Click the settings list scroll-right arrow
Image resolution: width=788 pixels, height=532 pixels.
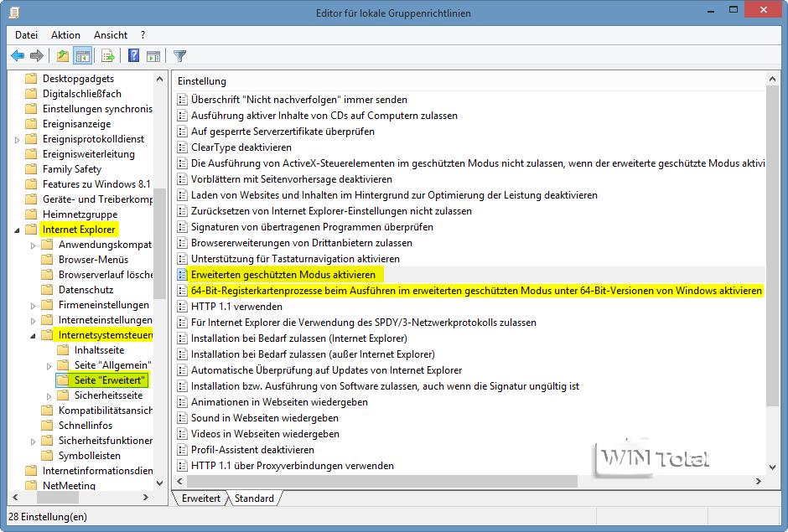click(x=759, y=481)
